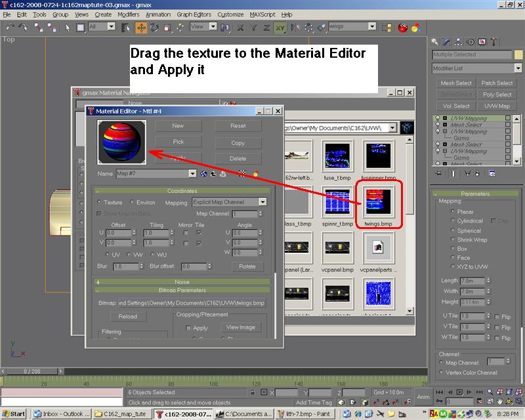The width and height of the screenshot is (525, 420).
Task: Toggle the Apply checkbox under Cropping/Placement
Action: (x=188, y=328)
